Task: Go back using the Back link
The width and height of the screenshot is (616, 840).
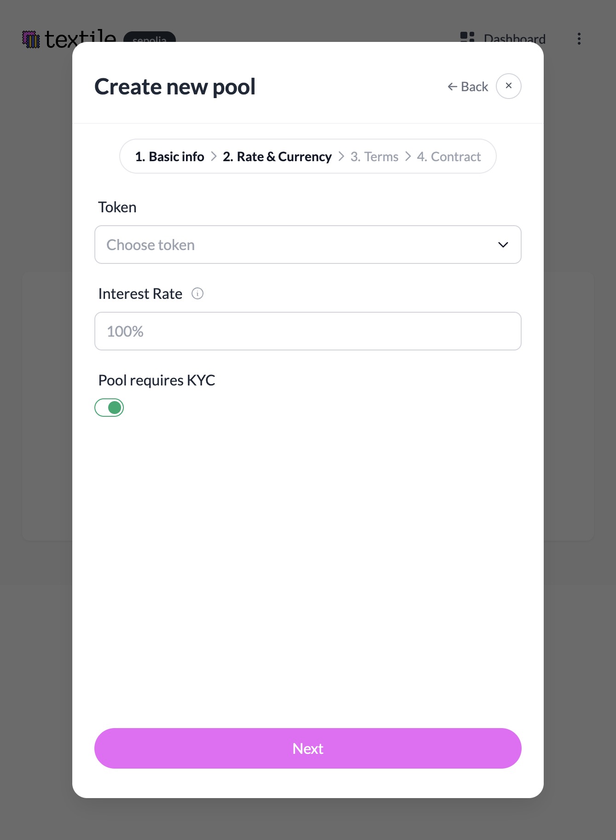Action: tap(468, 87)
